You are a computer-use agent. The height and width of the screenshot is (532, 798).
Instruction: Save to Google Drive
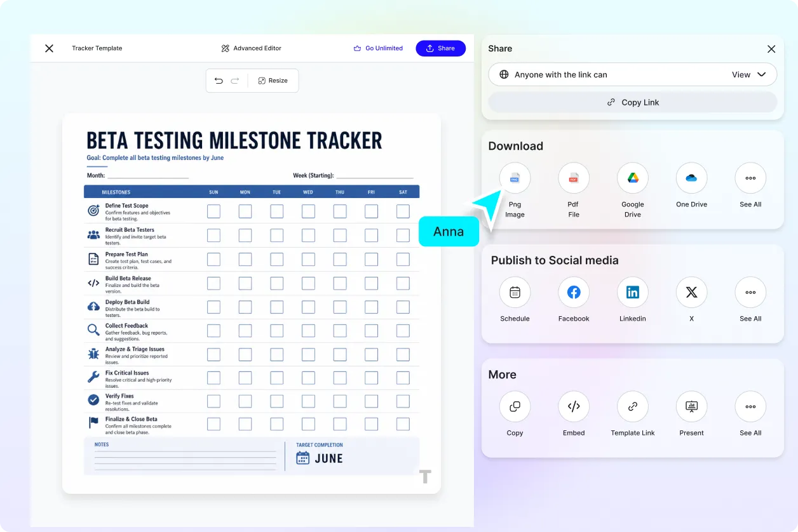click(633, 178)
